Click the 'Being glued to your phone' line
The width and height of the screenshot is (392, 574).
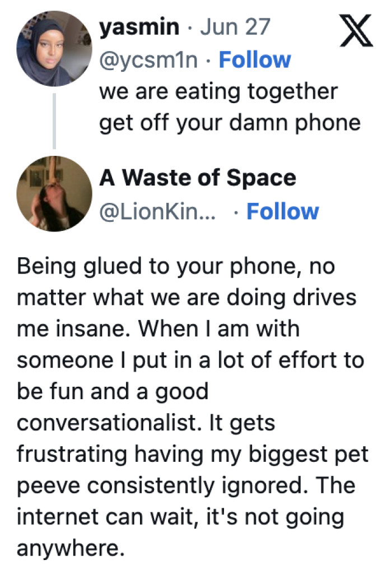[x=175, y=266]
